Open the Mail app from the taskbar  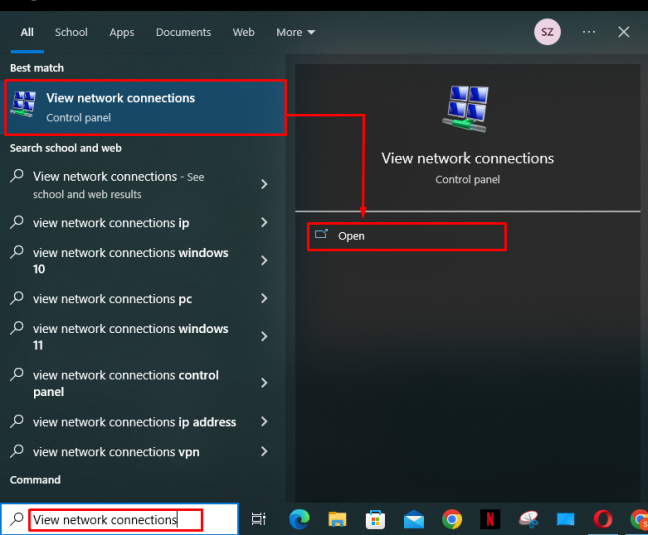click(x=414, y=520)
